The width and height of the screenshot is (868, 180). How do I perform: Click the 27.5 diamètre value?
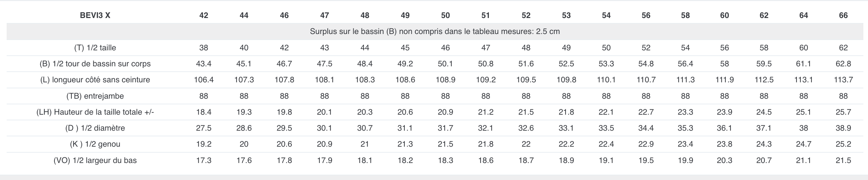point(203,128)
